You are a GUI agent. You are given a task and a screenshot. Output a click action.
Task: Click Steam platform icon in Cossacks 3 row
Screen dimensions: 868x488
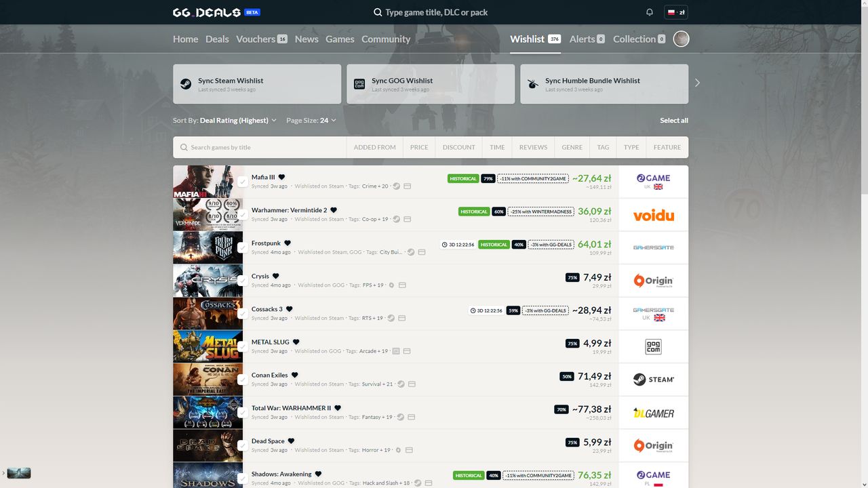(x=391, y=318)
